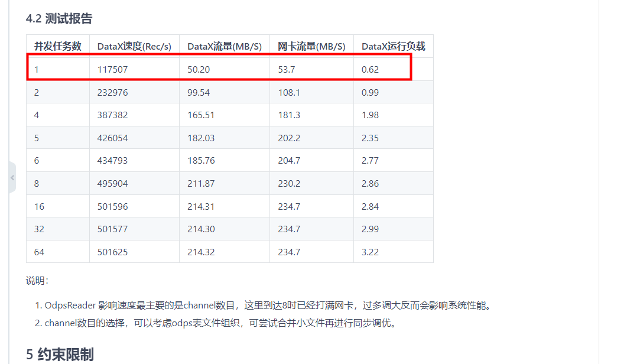The height and width of the screenshot is (364, 627).
Task: Click the concurrency cell "8"
Action: coord(58,184)
